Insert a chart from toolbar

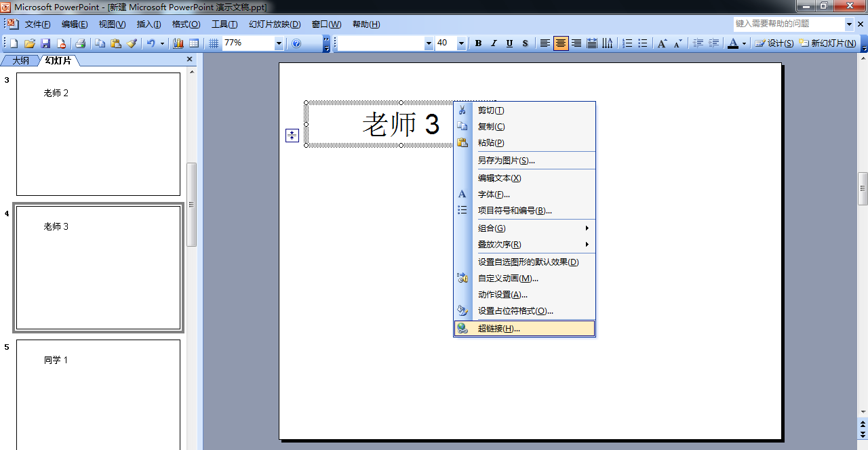point(178,43)
